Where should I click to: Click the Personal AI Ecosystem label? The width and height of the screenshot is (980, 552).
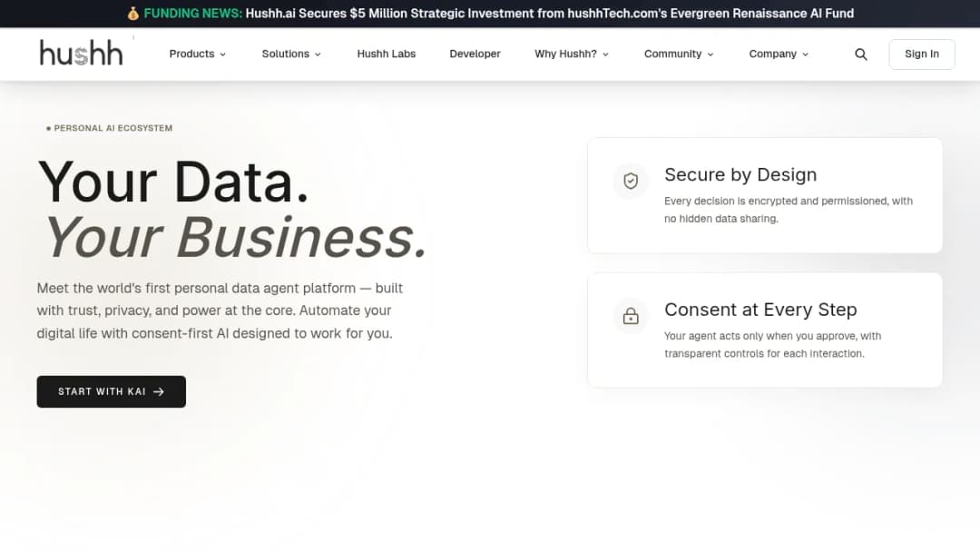coord(110,128)
